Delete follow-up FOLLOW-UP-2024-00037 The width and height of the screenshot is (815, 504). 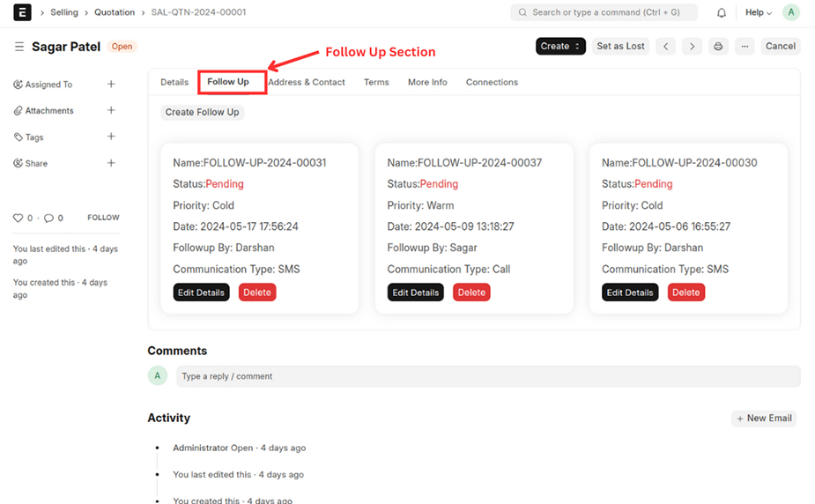[x=471, y=293]
